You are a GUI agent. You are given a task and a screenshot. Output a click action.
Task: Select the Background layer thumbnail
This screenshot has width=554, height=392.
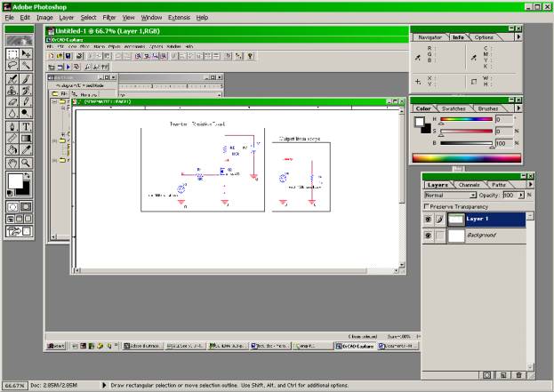click(x=455, y=236)
